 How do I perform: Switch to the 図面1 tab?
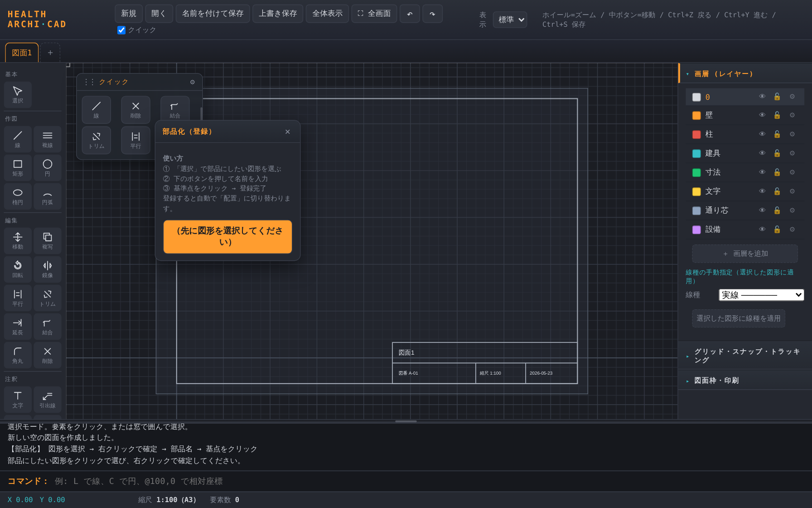[22, 53]
